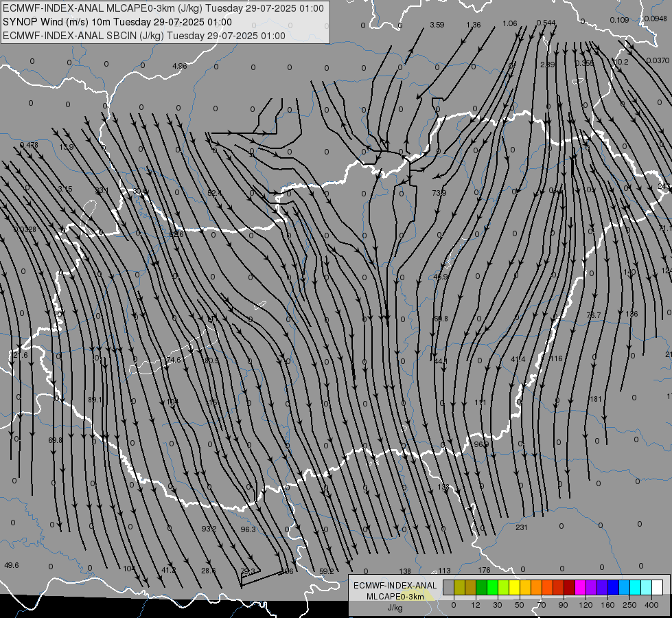This screenshot has height=618, width=672.
Task: Click the legend label 50
Action: click(x=520, y=605)
